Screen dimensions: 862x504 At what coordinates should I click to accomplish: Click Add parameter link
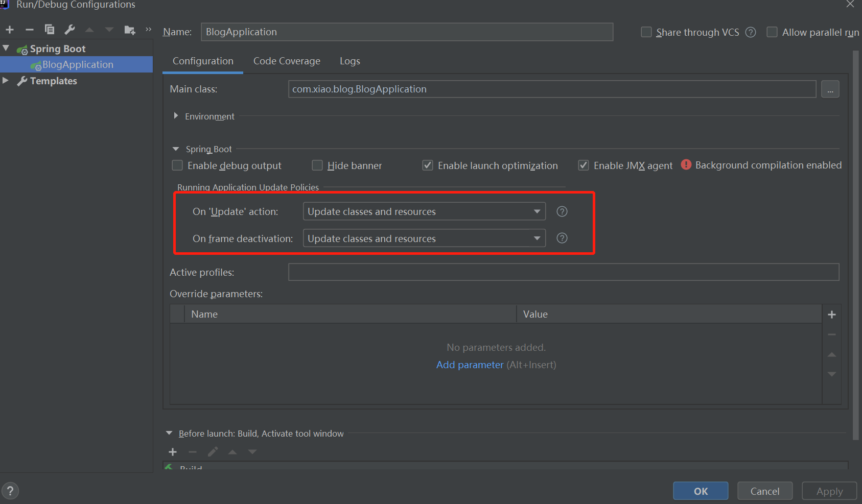click(x=470, y=365)
